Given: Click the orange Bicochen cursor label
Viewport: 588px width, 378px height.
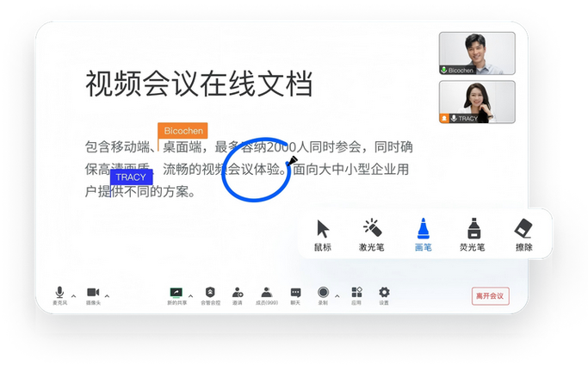Looking at the screenshot, I should [x=183, y=131].
